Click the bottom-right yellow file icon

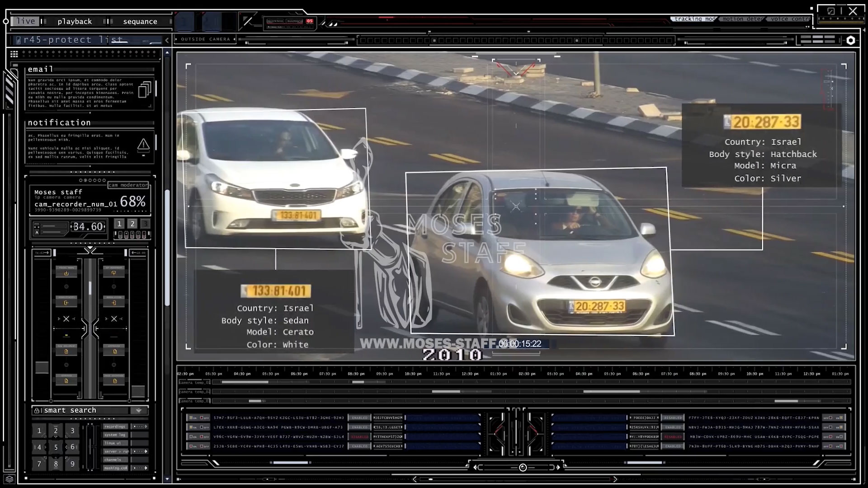coord(114,381)
